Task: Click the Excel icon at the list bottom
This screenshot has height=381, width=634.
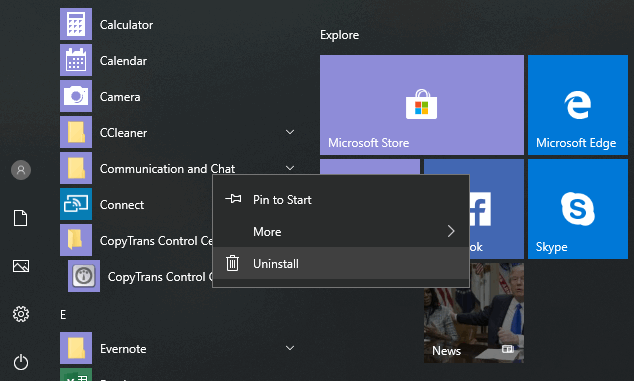Action: tap(76, 375)
